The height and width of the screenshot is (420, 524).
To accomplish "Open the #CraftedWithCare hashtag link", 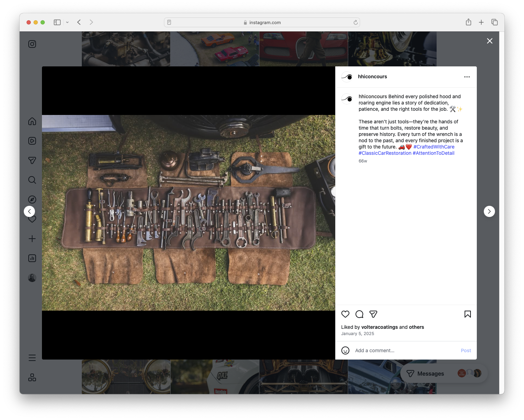I will 434,147.
